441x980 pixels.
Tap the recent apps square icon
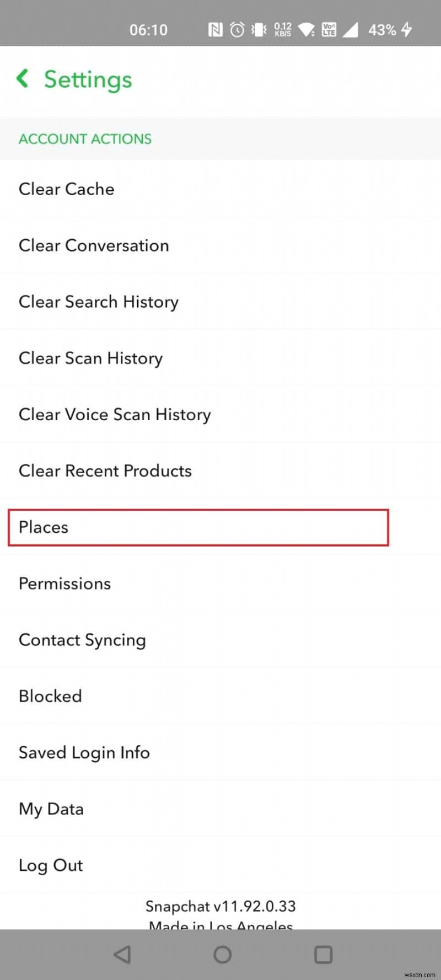click(x=323, y=955)
